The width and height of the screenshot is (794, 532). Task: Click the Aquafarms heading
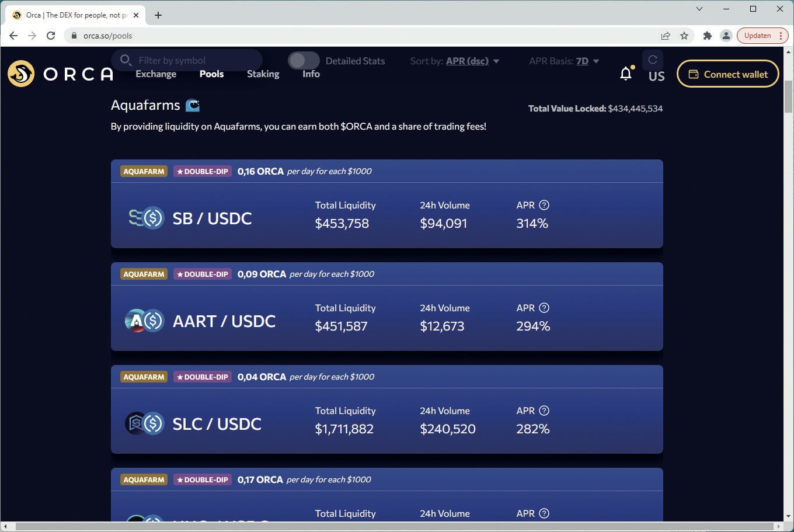[x=145, y=105]
